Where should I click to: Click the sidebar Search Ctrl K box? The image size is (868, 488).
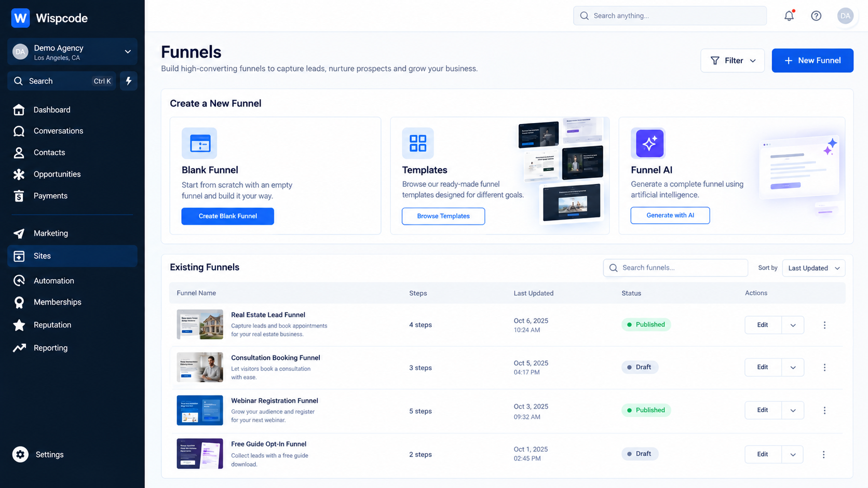tap(62, 81)
